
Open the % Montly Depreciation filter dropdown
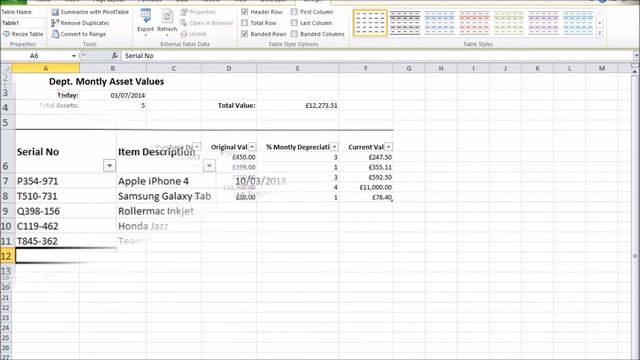pos(334,147)
